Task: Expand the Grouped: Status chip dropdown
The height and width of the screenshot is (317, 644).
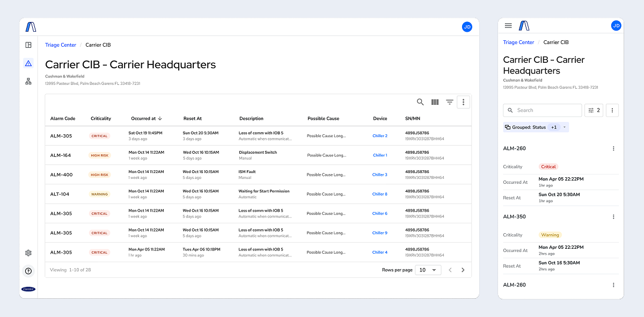Action: [x=564, y=127]
